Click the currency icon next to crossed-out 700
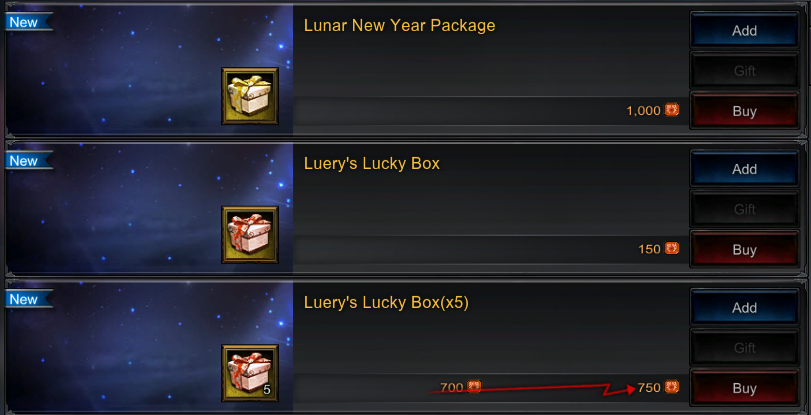The height and width of the screenshot is (415, 811). pyautogui.click(x=474, y=387)
